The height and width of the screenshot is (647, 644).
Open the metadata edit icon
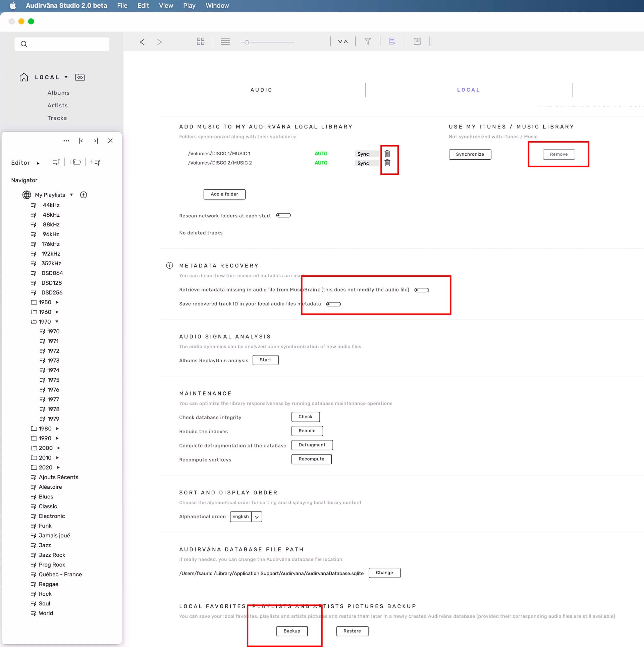click(x=417, y=41)
